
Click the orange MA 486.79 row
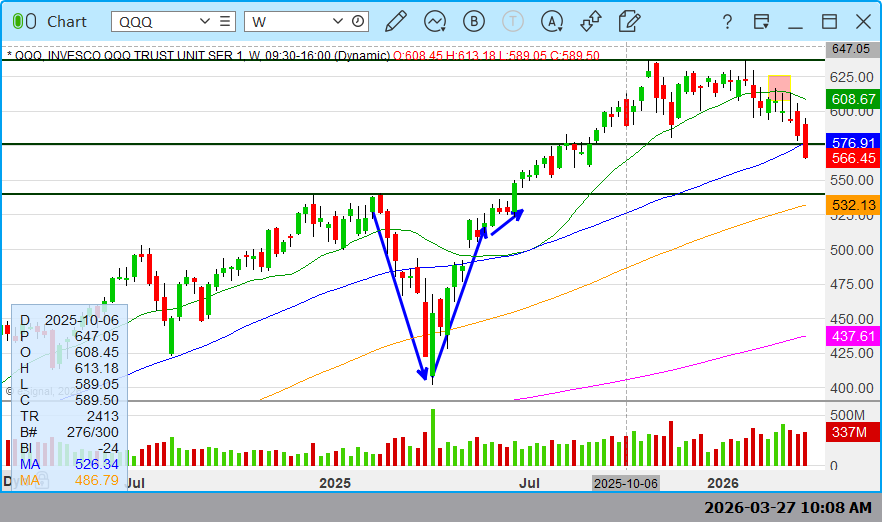pyautogui.click(x=69, y=480)
